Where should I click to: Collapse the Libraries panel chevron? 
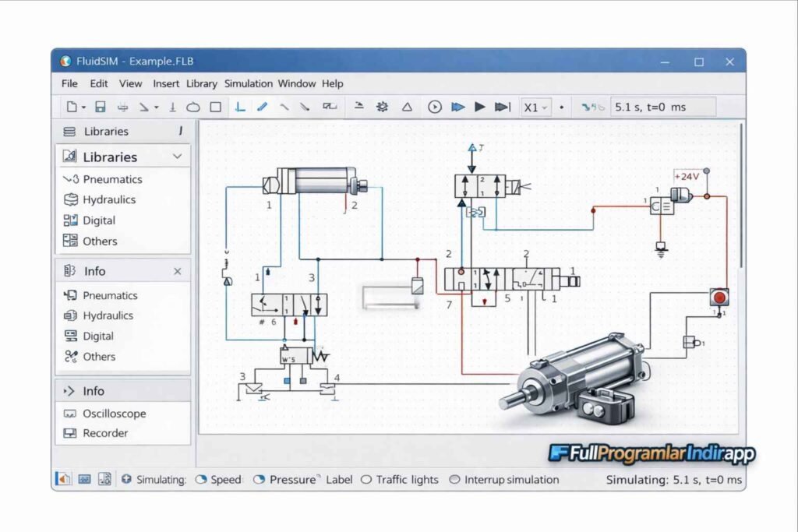click(x=178, y=157)
